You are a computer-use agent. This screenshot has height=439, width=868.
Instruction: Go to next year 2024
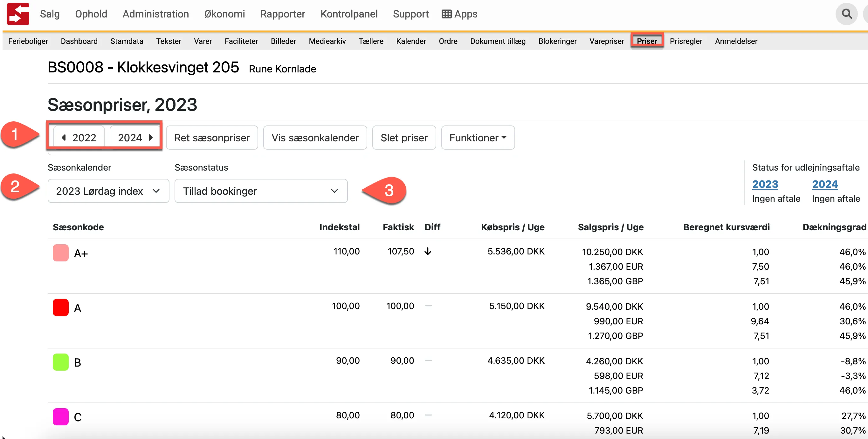[135, 137]
